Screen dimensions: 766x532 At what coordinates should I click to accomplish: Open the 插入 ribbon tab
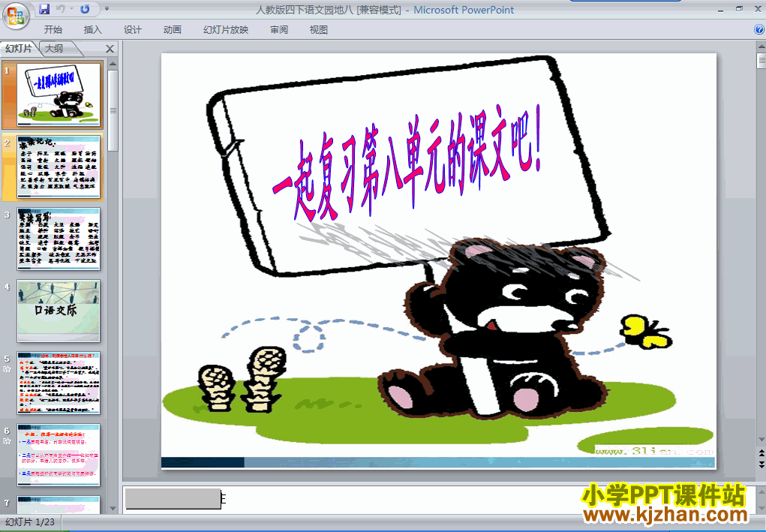click(x=93, y=30)
